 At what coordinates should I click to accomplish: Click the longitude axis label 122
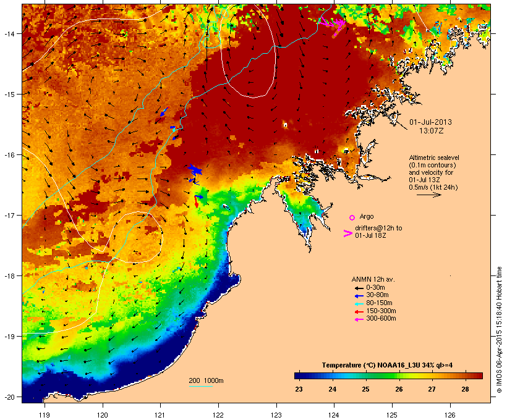click(x=218, y=415)
